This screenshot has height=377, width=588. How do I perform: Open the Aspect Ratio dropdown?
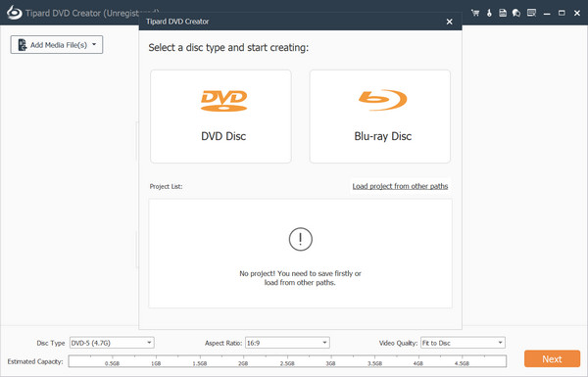click(x=287, y=343)
